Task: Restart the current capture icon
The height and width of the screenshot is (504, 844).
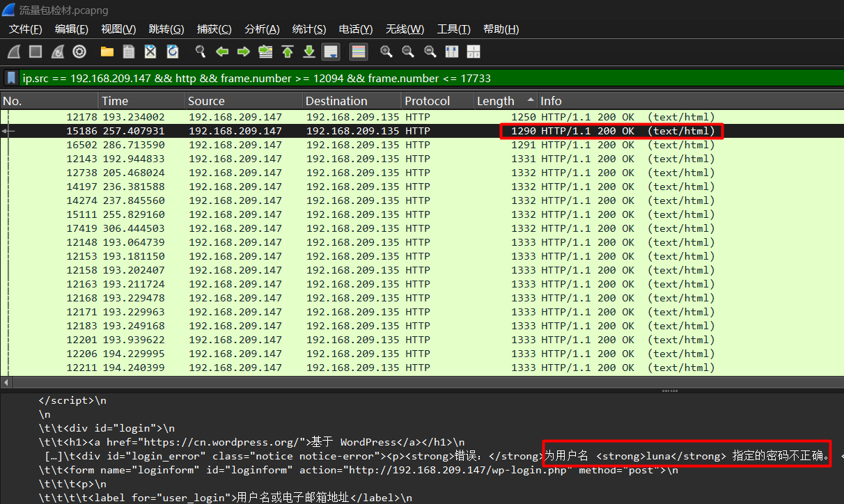Action: coord(58,52)
